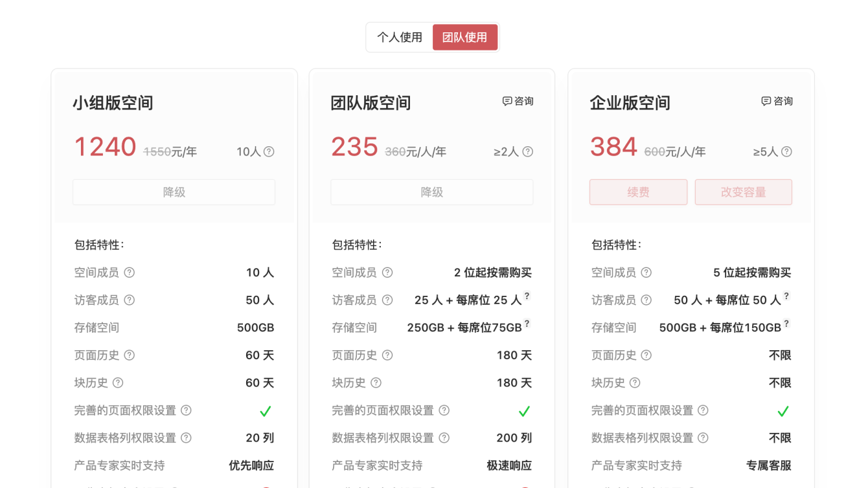Viewport: 868px width, 488px height.
Task: Click 完善的页面权限设置 help icon in 团队版
Action: tap(444, 410)
